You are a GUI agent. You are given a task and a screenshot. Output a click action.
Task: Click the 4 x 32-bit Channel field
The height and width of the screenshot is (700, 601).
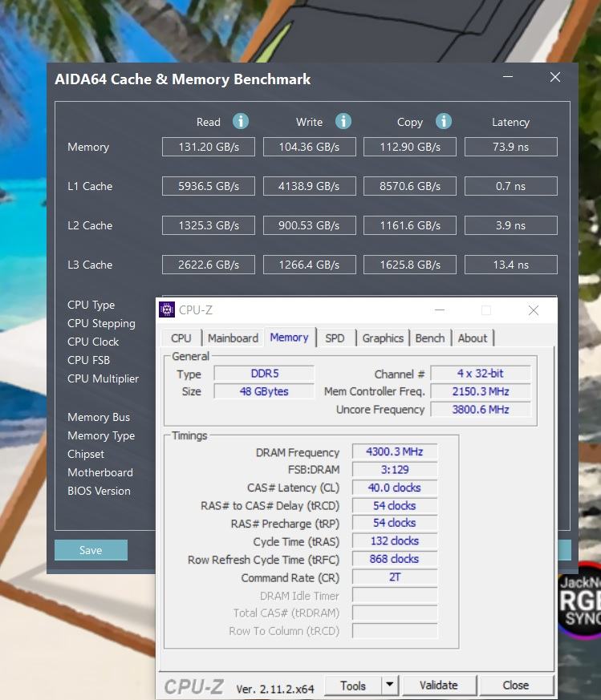[481, 373]
